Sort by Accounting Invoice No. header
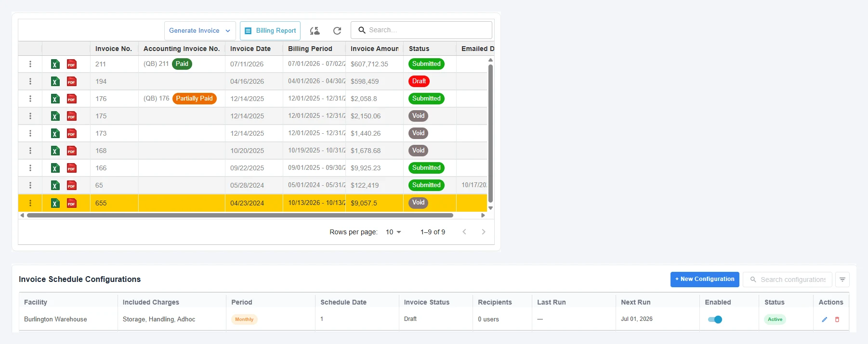The image size is (868, 344). (x=182, y=49)
